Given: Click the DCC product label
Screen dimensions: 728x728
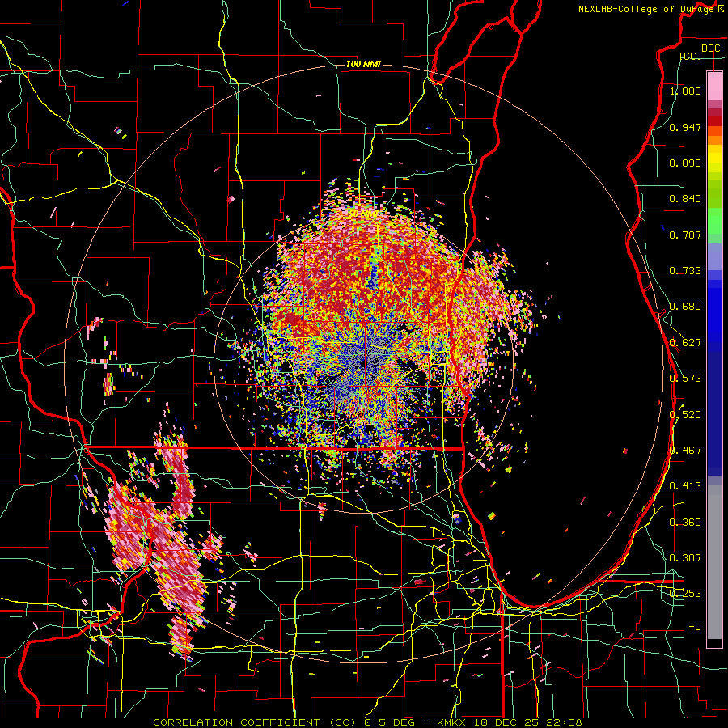Looking at the screenshot, I should (x=711, y=48).
